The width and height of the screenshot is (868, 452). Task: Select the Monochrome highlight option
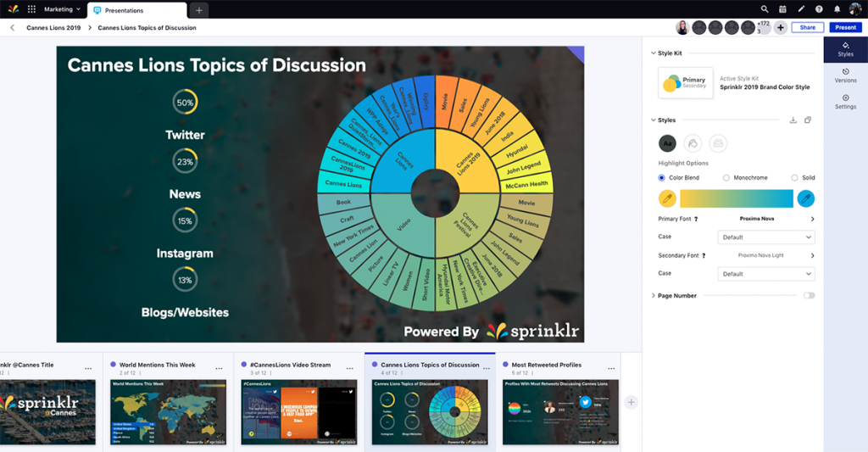[726, 178]
